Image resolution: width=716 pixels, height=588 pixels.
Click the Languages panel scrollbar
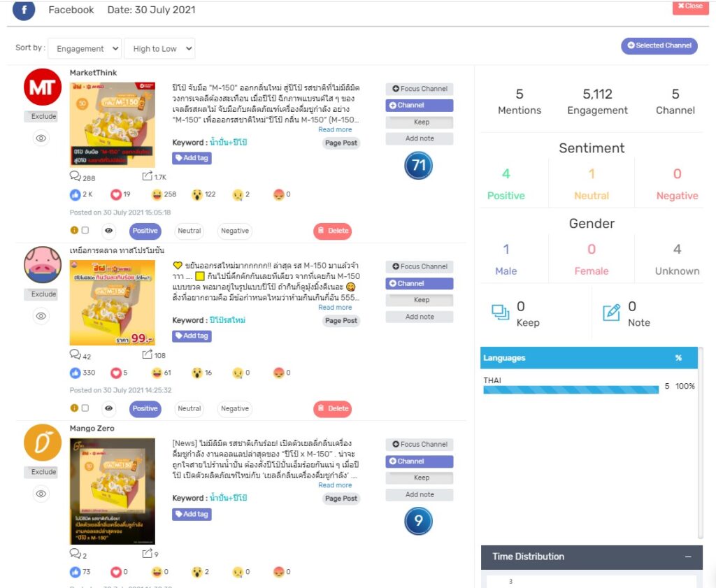(x=701, y=443)
